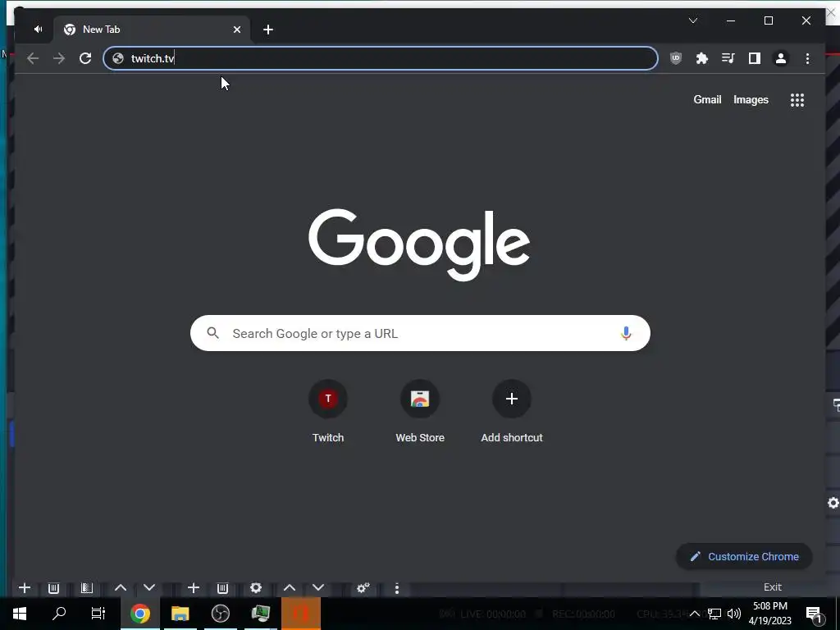
Task: Close the New Tab tab
Action: coord(237,30)
